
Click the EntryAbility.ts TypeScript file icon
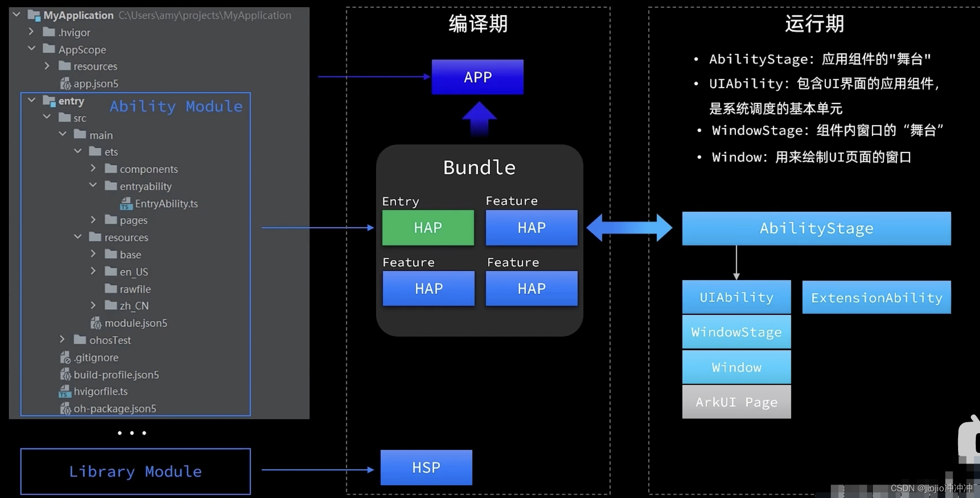[126, 204]
